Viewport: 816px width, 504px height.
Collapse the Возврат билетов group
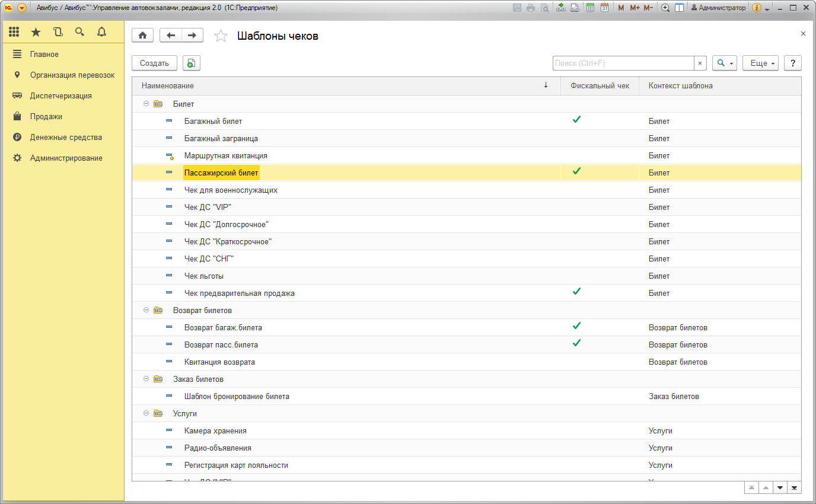pyautogui.click(x=146, y=310)
